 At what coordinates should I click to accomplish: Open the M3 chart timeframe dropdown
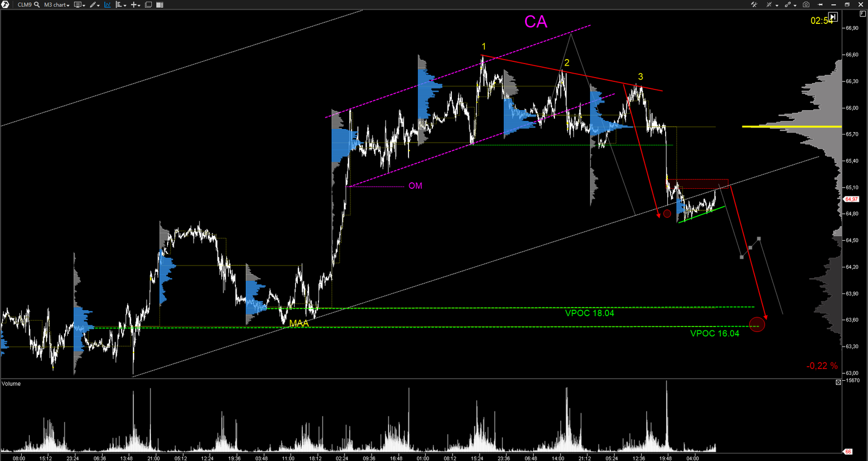56,4
